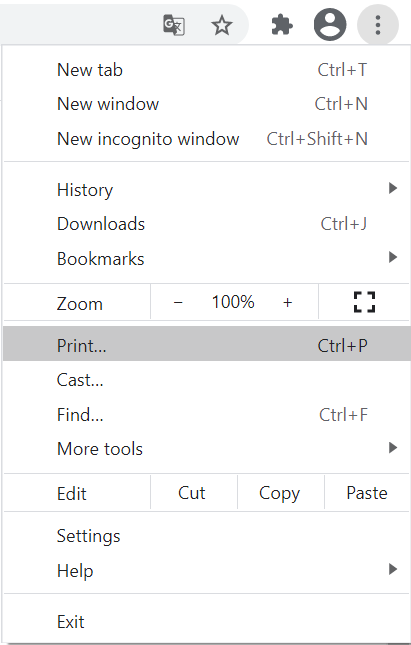Click the Cut button
The width and height of the screenshot is (411, 645).
[194, 493]
